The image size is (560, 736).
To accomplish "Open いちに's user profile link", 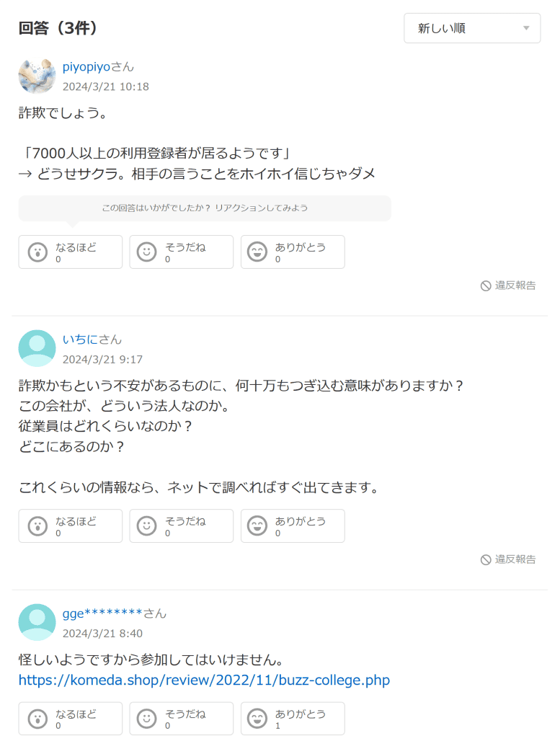I will click(x=80, y=340).
